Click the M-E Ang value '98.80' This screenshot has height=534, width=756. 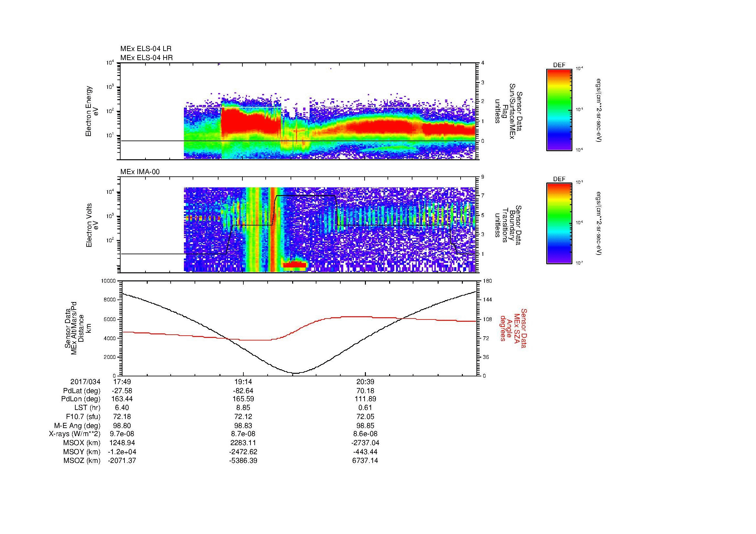[x=122, y=426]
